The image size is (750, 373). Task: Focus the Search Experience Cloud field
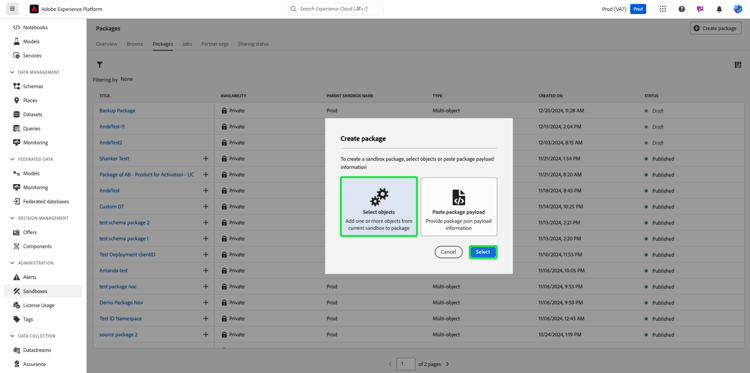coord(334,9)
